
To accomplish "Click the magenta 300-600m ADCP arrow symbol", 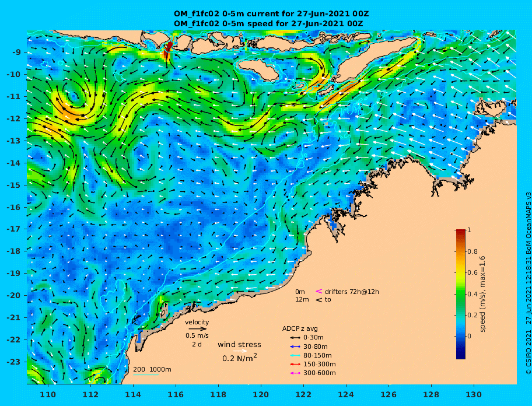I will click(295, 373).
